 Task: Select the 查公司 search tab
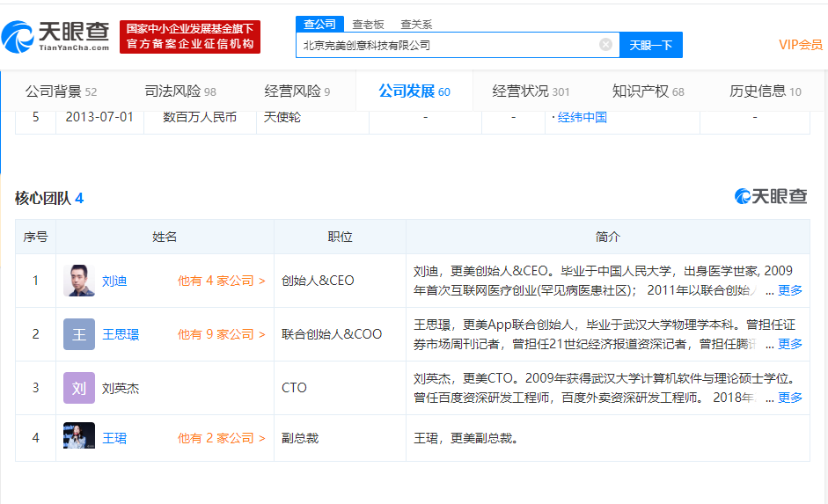pyautogui.click(x=319, y=25)
